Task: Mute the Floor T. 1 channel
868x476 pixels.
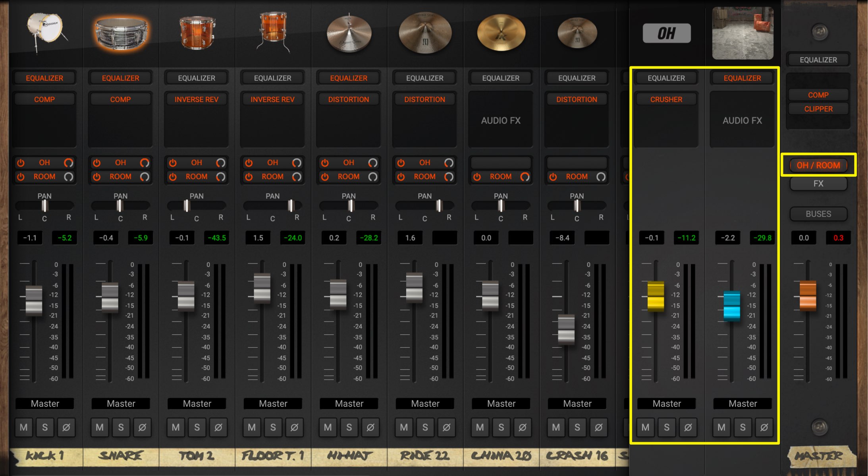Action: (x=252, y=427)
